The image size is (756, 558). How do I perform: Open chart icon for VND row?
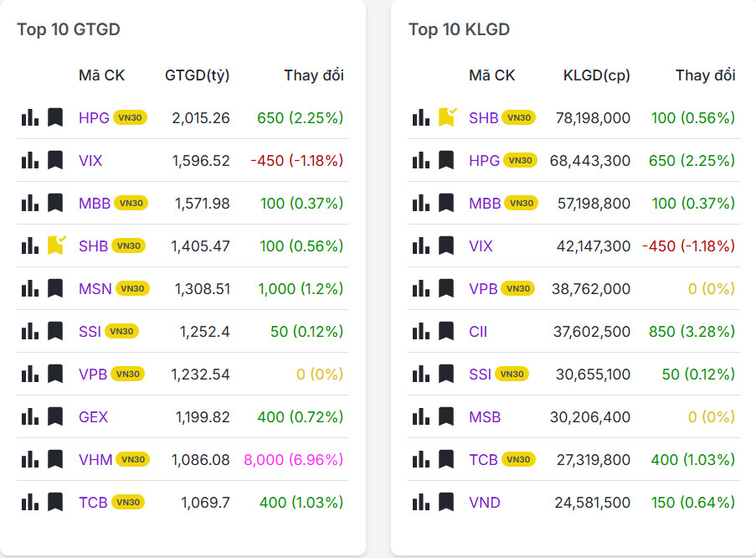point(421,502)
